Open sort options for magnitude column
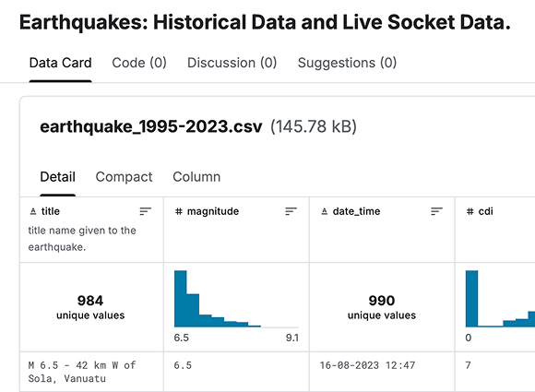The height and width of the screenshot is (392, 535). pos(291,211)
